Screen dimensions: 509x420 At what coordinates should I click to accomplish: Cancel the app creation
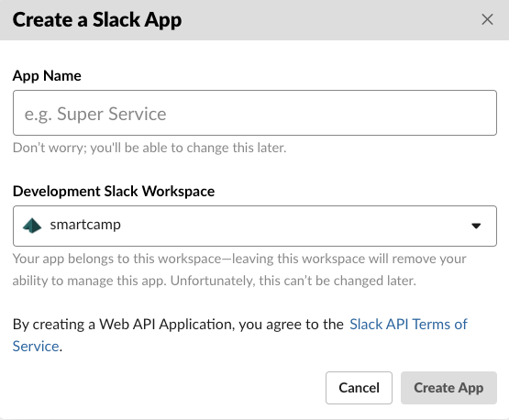click(359, 388)
